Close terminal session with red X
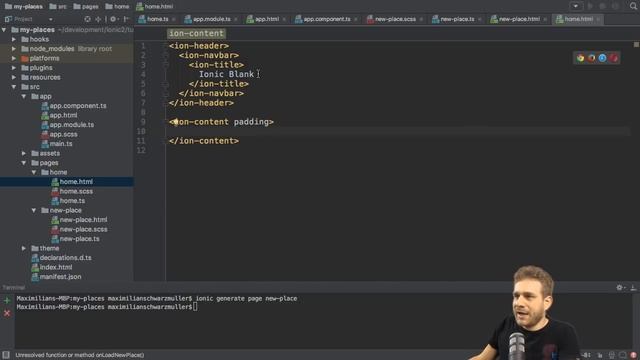This screenshot has width=640, height=360. click(7, 313)
